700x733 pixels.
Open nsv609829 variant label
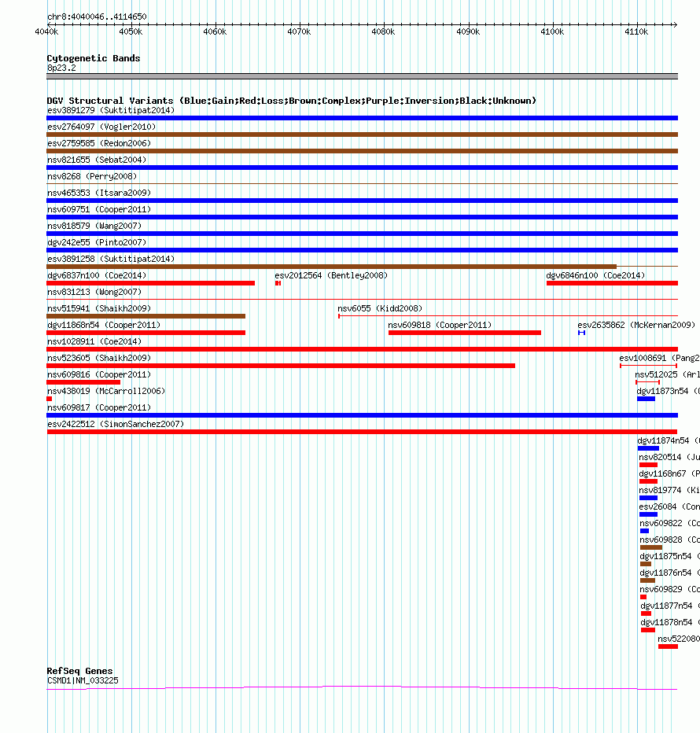(x=669, y=590)
